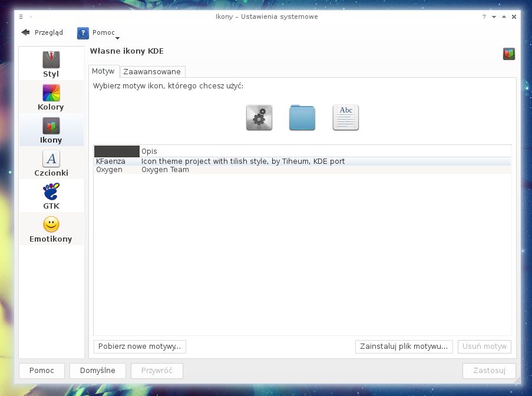Open the Czcionki fonts module

[51, 163]
